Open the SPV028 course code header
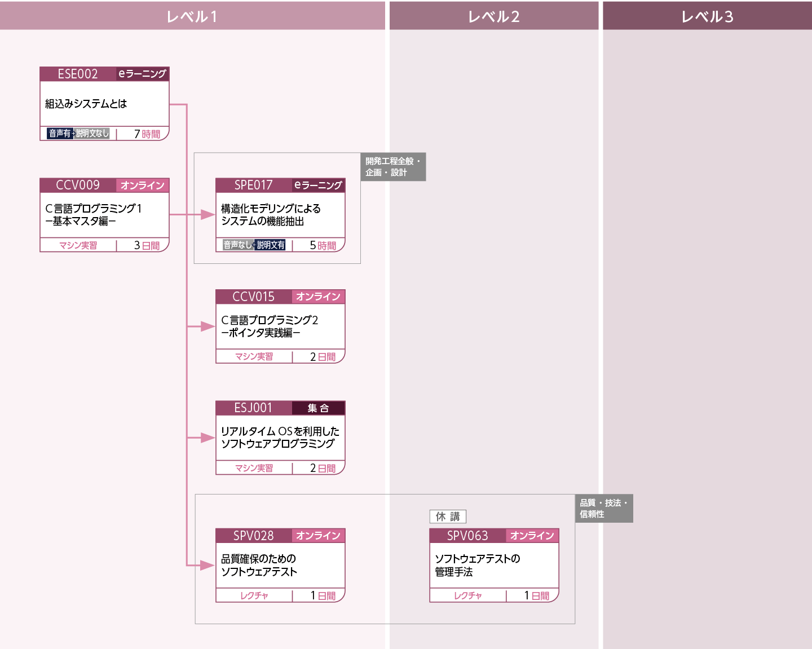 pos(253,536)
